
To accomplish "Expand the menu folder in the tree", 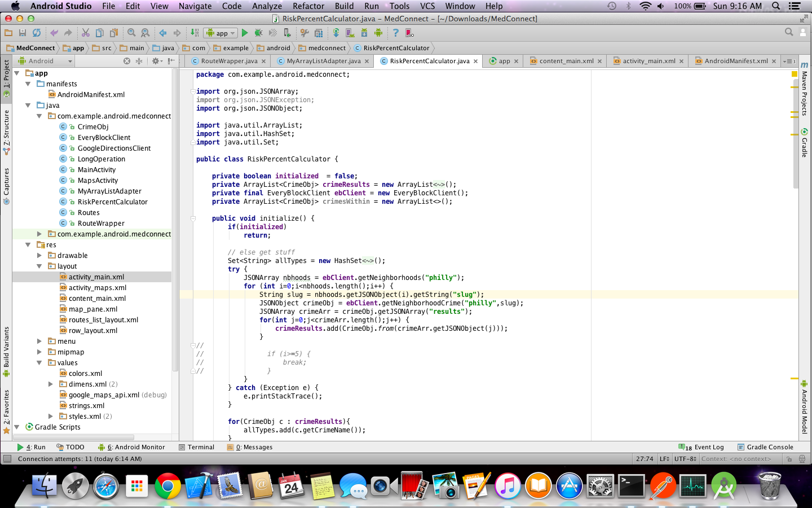I will (x=39, y=341).
